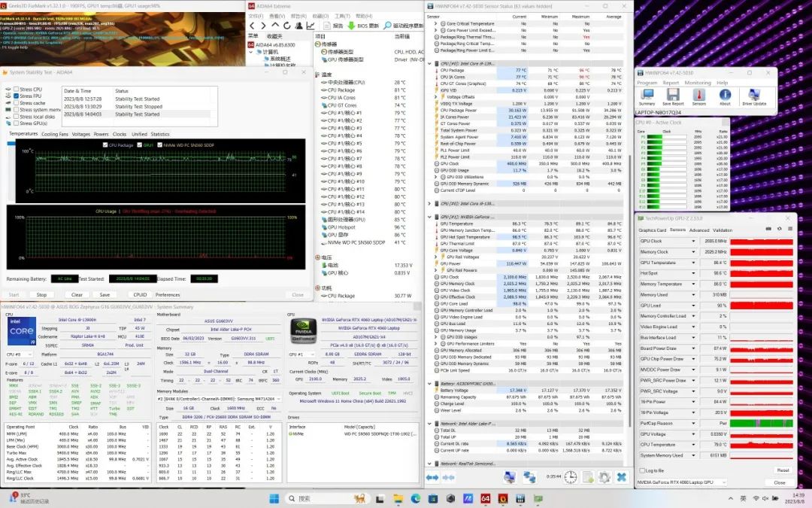Click the sensor settings gear icon

coord(604,477)
